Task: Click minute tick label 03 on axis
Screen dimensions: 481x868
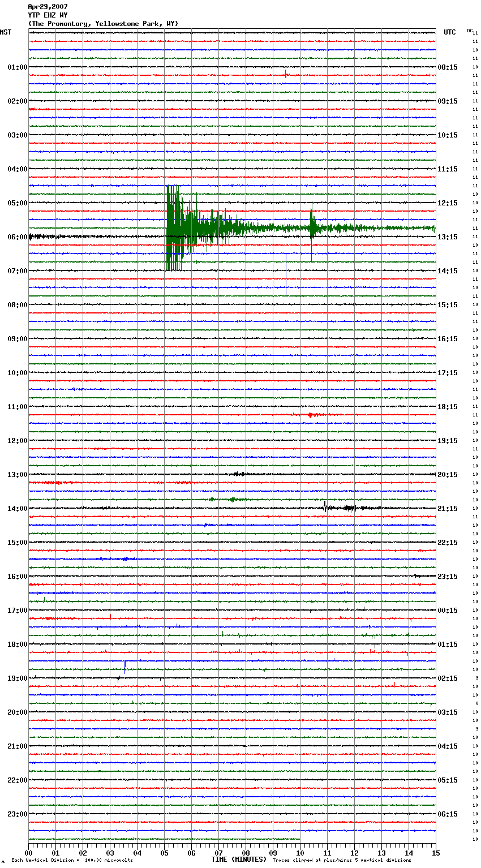Action: point(110,853)
